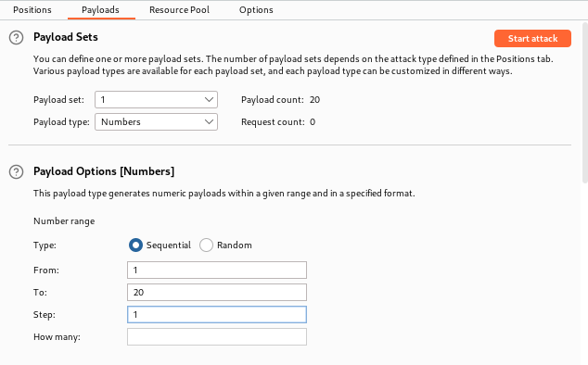Focus the To number field
The image size is (588, 365).
217,293
